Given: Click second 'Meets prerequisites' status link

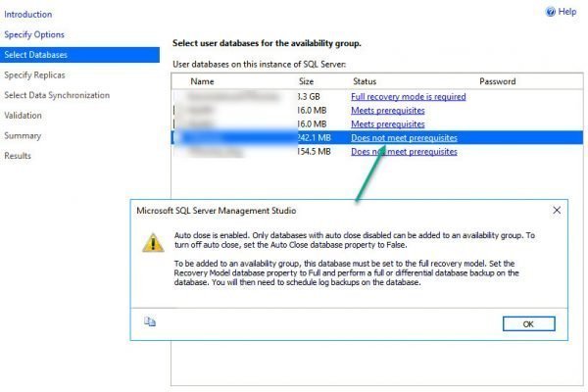Looking at the screenshot, I should click(x=387, y=124).
